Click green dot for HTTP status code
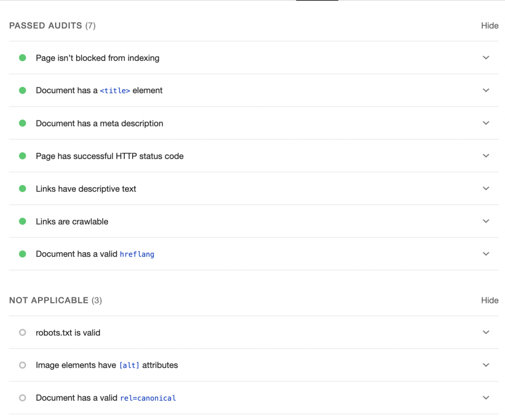Viewport: 505px width, 420px height. [x=22, y=156]
